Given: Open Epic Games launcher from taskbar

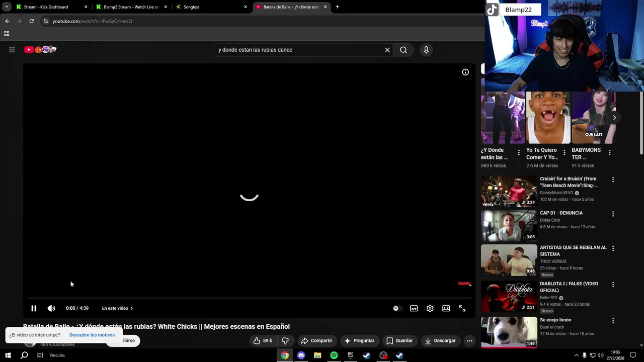Looking at the screenshot, I should 350,355.
